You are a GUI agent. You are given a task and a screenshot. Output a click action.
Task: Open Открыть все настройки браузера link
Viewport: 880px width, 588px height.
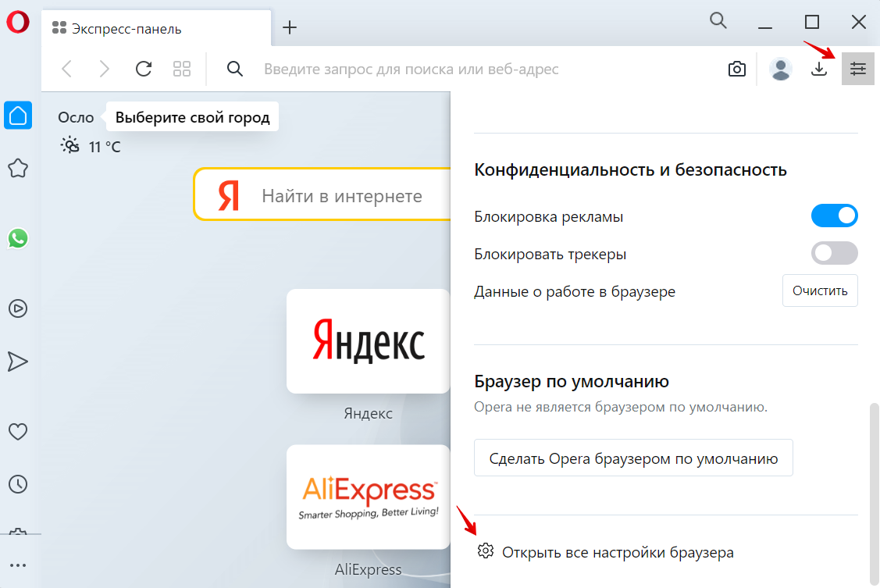617,552
